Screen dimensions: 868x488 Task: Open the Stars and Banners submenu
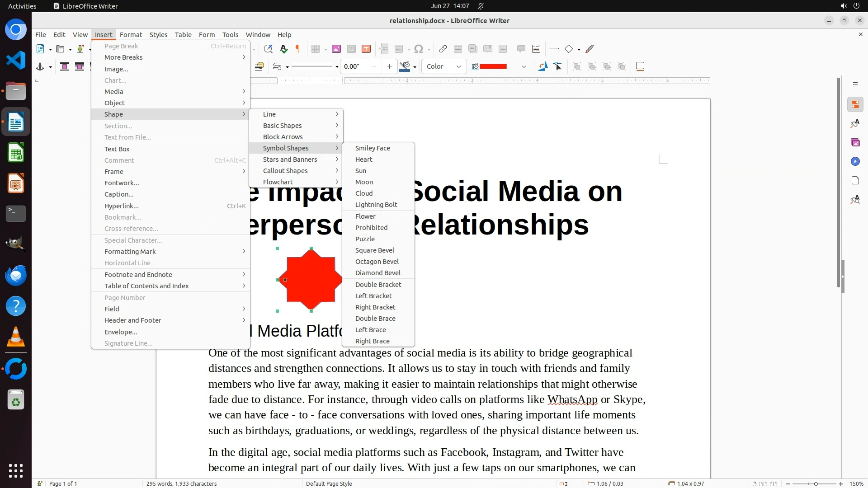tap(290, 160)
